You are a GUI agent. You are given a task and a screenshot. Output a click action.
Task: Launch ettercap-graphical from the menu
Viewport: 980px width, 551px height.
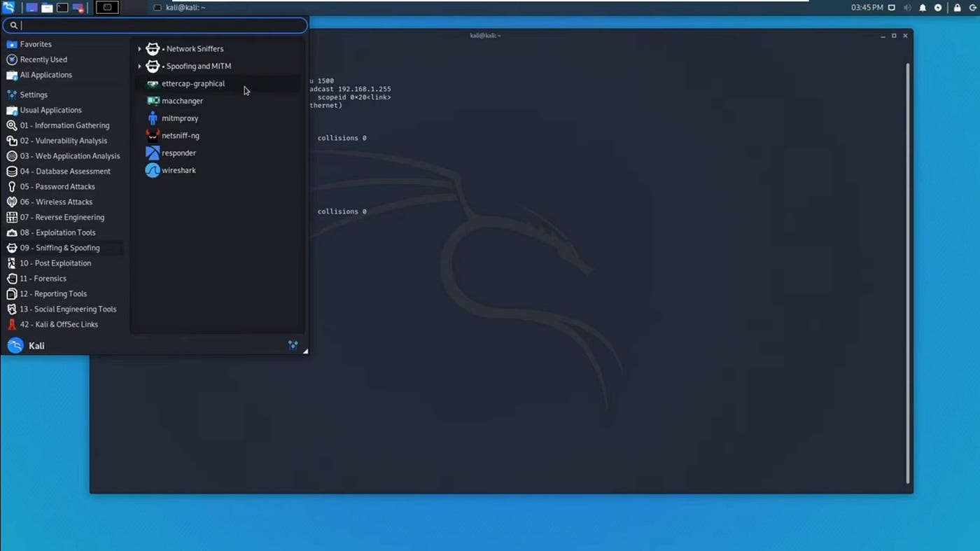tap(217, 83)
